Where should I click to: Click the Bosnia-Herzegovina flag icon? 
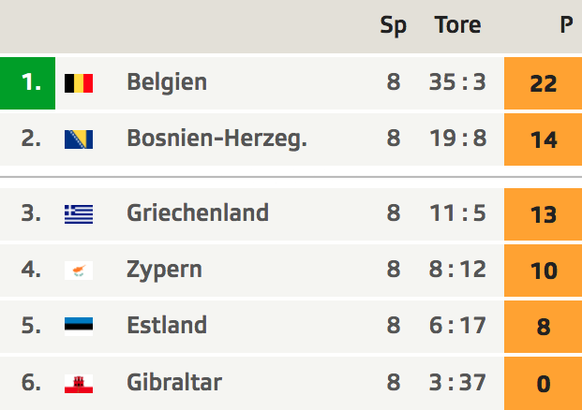pos(79,140)
